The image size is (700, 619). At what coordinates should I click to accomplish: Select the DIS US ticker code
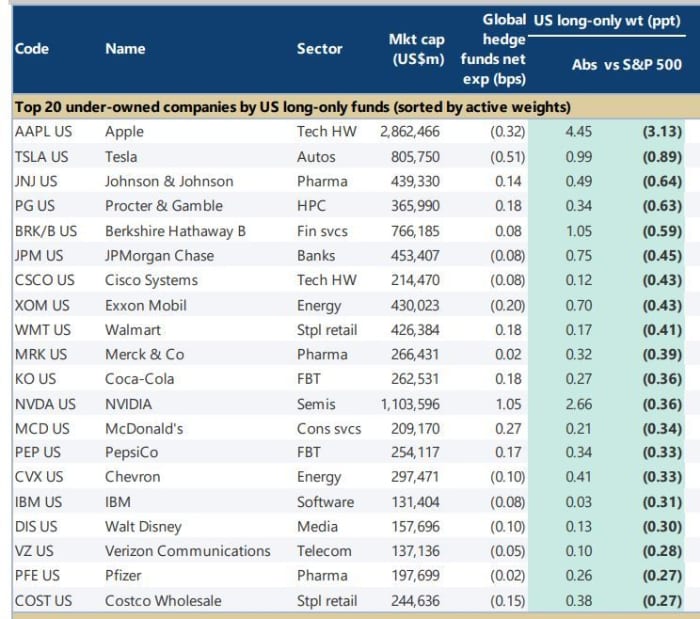pyautogui.click(x=36, y=527)
